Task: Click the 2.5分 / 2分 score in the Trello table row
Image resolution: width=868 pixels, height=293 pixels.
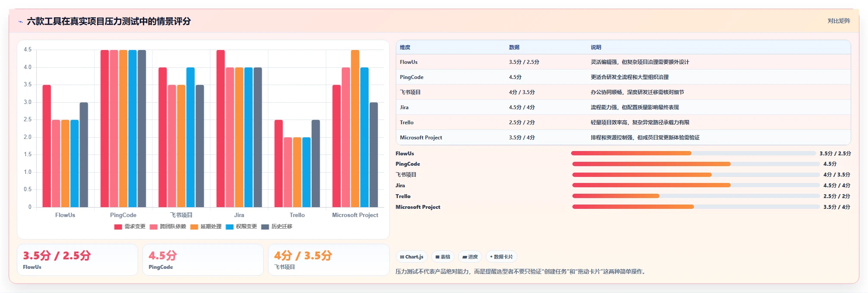Action: click(x=521, y=123)
